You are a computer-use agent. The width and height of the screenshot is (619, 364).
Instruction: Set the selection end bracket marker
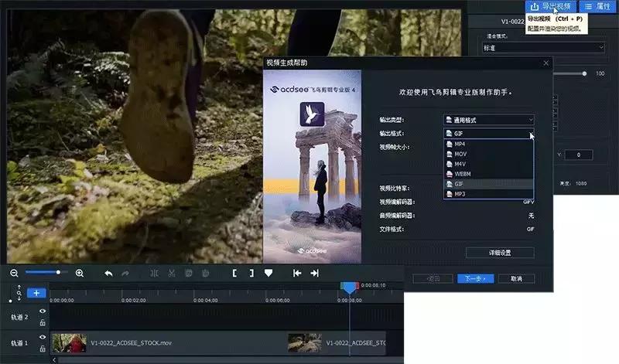tap(251, 274)
